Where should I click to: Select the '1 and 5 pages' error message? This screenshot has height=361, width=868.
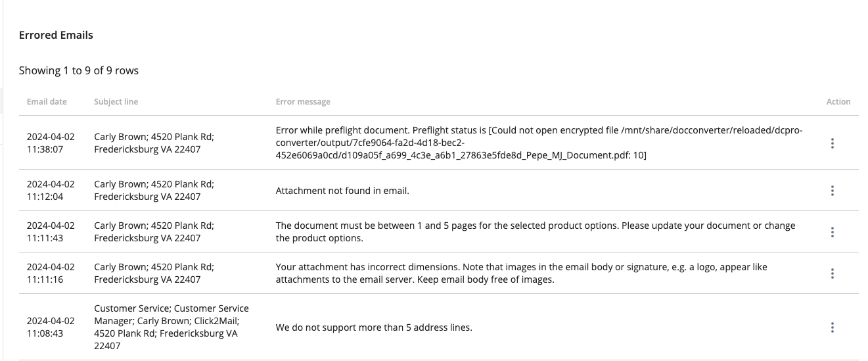[535, 231]
